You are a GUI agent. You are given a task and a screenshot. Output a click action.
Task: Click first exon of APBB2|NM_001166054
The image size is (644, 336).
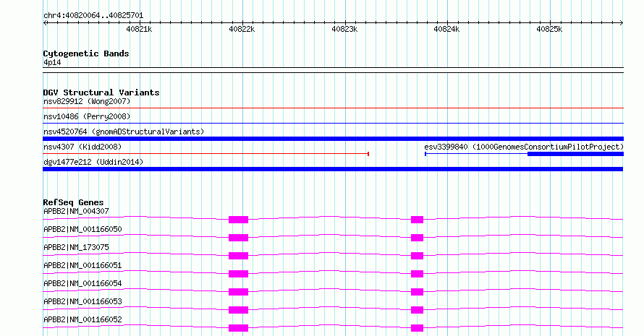click(x=238, y=292)
